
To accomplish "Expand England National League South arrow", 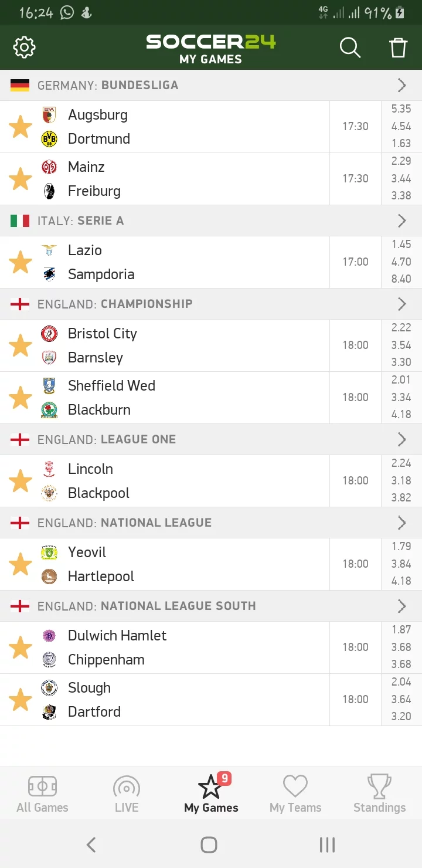I will coord(402,606).
